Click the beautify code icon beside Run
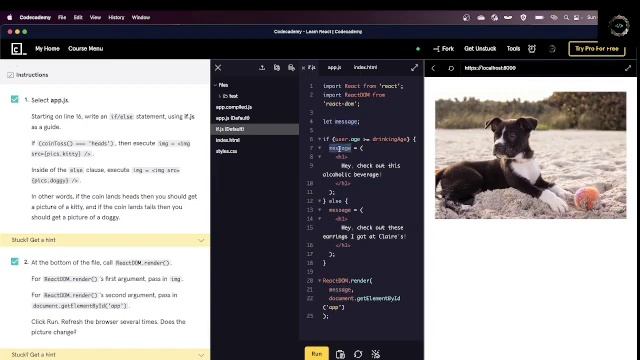This screenshot has width=640, height=360. coord(376,354)
